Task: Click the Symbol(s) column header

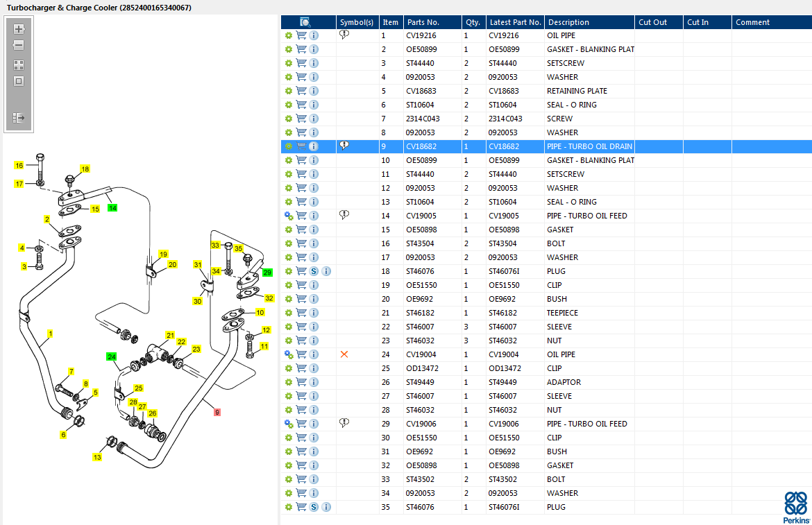Action: click(357, 22)
